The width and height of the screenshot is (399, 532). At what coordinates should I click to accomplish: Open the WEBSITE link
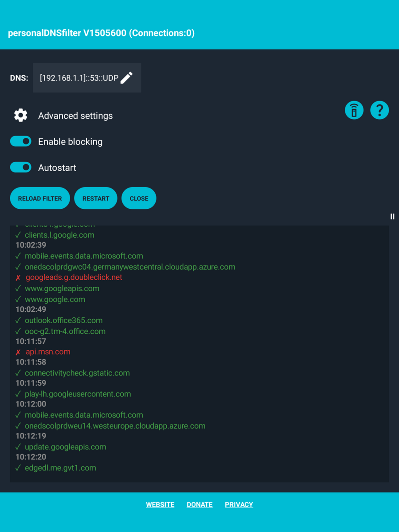coord(160,504)
